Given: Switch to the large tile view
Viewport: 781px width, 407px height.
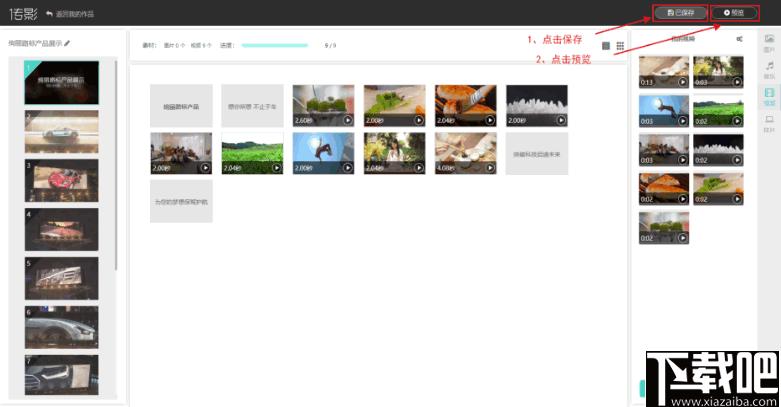Looking at the screenshot, I should pos(606,46).
